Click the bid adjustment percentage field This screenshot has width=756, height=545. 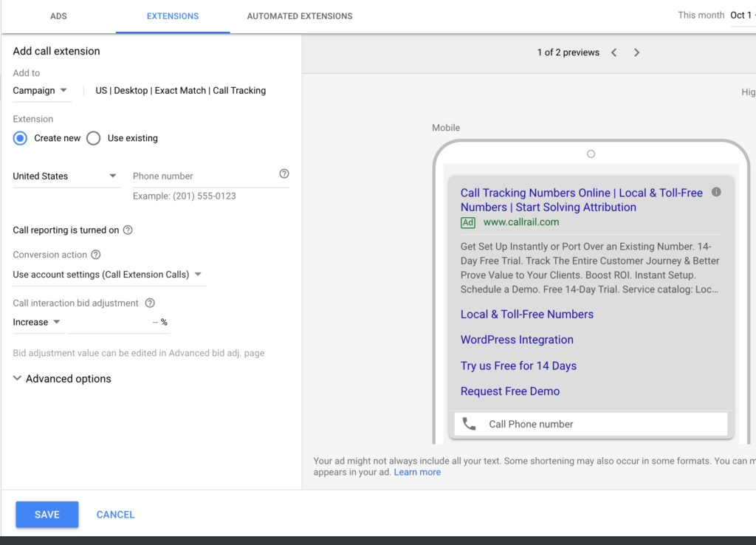(x=119, y=322)
